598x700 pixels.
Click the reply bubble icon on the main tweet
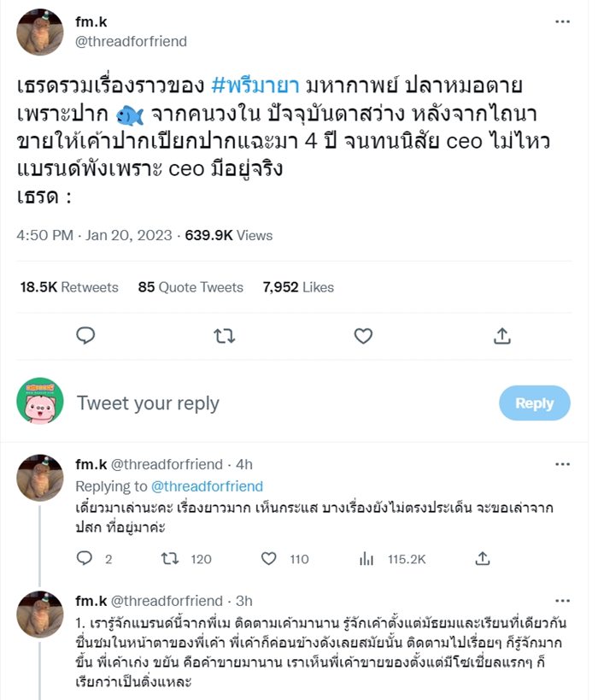pos(85,337)
